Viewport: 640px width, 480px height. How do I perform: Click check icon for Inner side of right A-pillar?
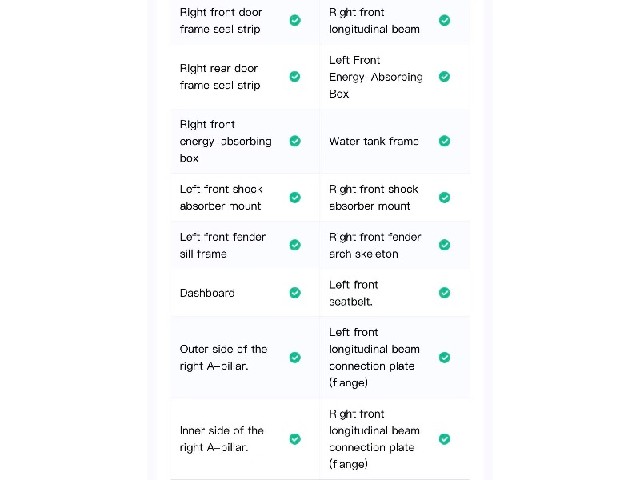point(295,439)
